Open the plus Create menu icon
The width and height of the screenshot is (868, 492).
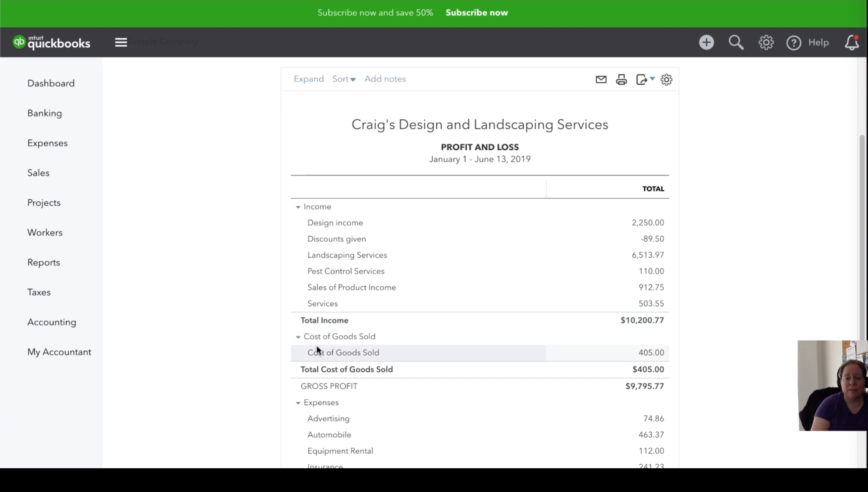[706, 42]
